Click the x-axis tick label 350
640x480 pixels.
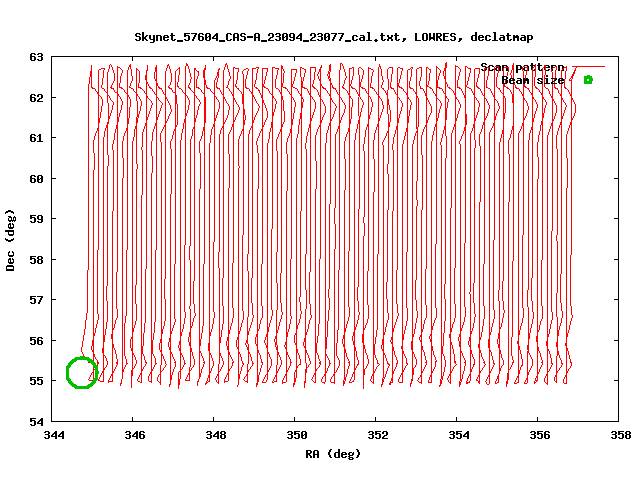click(x=297, y=435)
